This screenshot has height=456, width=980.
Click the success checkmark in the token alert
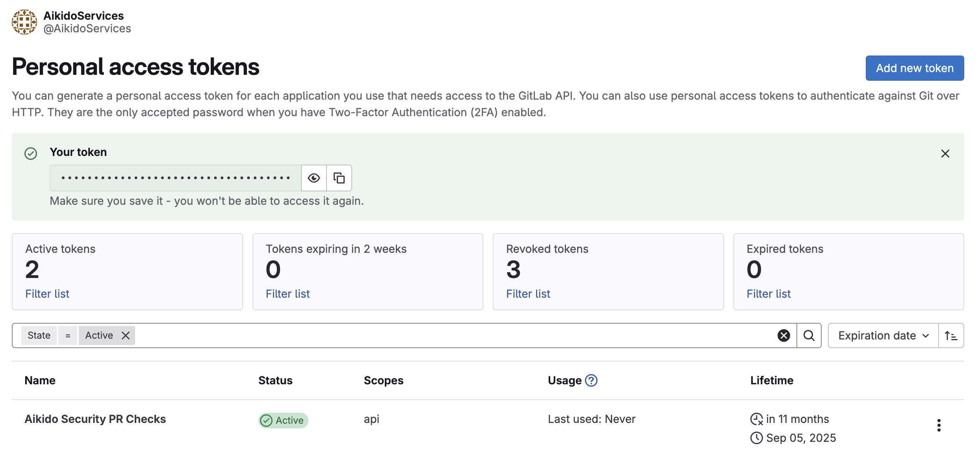(30, 153)
